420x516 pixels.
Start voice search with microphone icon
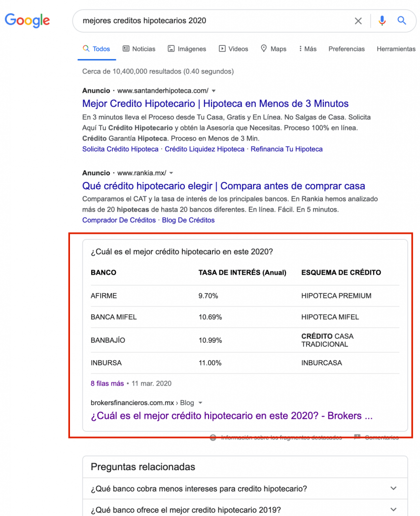click(382, 21)
